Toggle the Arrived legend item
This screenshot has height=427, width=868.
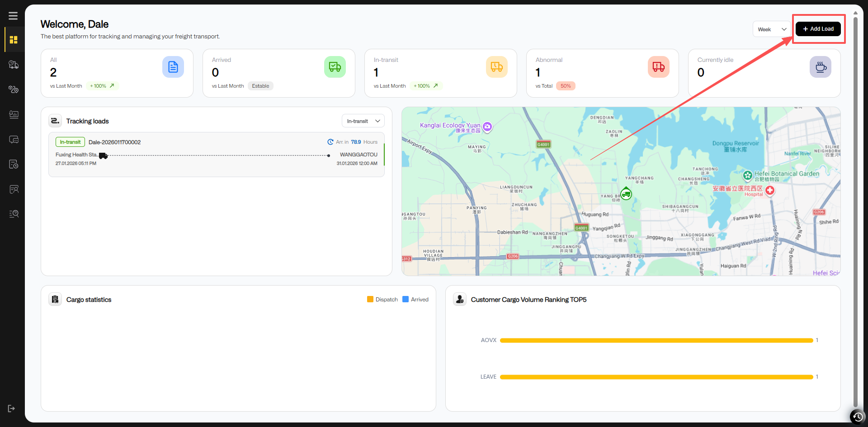[x=415, y=300]
